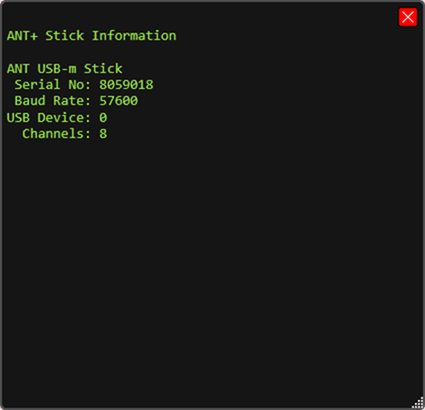Click the word "Serial" in the info list

point(37,85)
